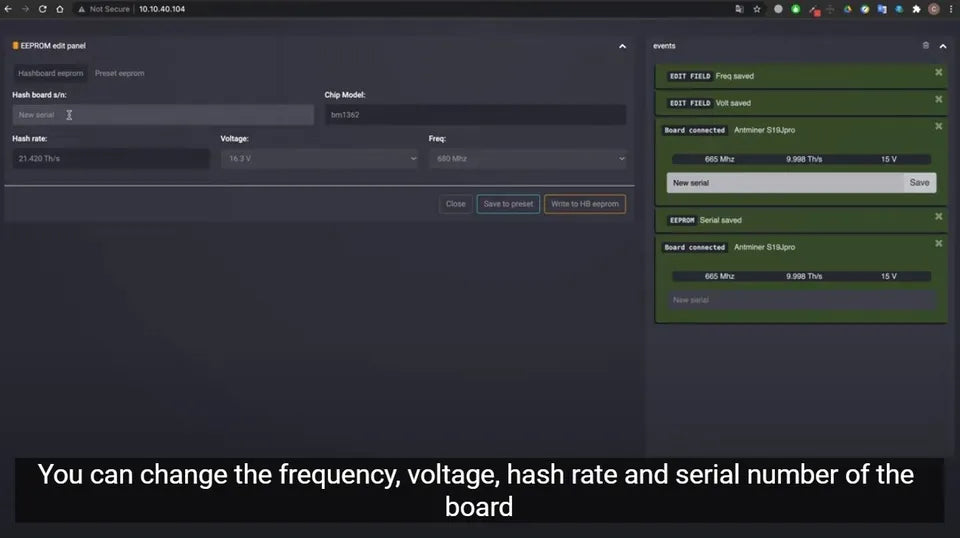Click the Hash board s/n input field
The image size is (960, 538).
click(x=162, y=115)
